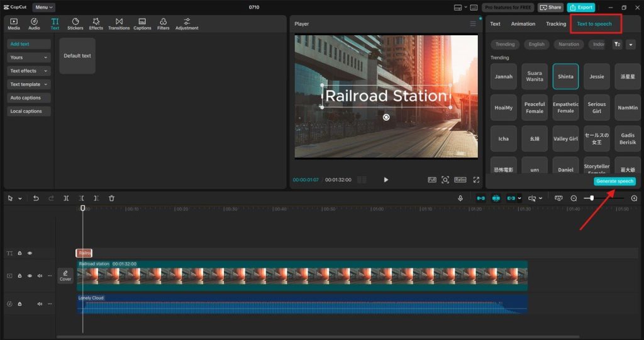
Task: Lock the Railroad station video track
Action: click(19, 275)
